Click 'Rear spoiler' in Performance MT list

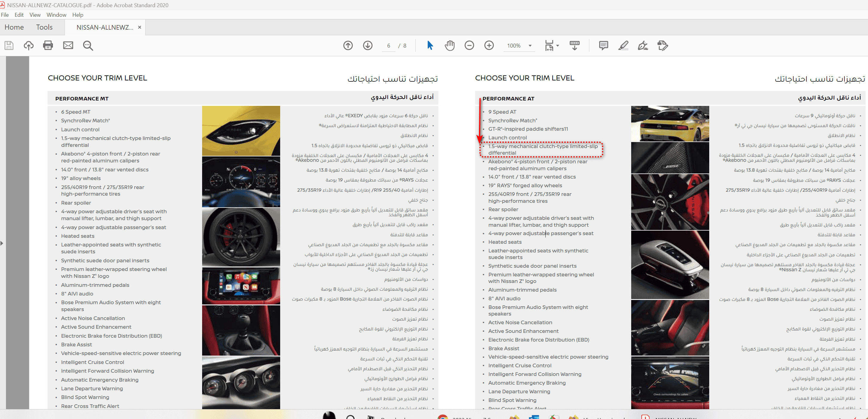76,202
